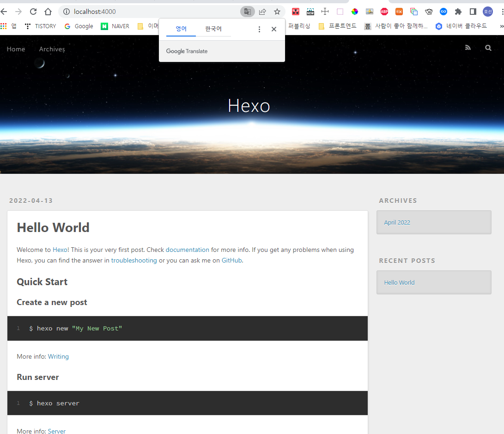Open the April 2022 archive

[397, 222]
